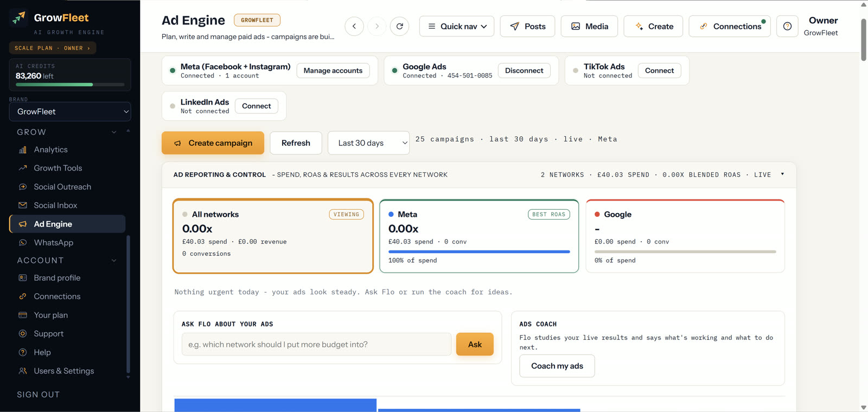This screenshot has height=412, width=868.
Task: Click the Create sparkle icon
Action: (639, 26)
